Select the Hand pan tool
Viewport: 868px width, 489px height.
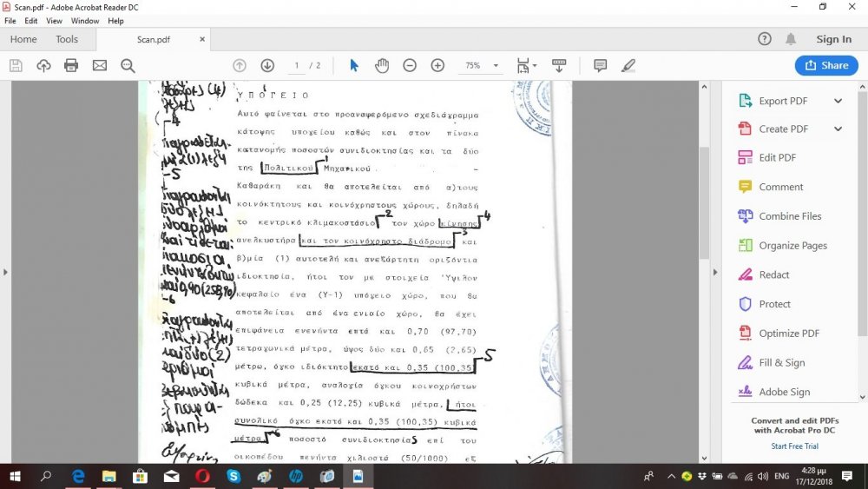coord(381,66)
